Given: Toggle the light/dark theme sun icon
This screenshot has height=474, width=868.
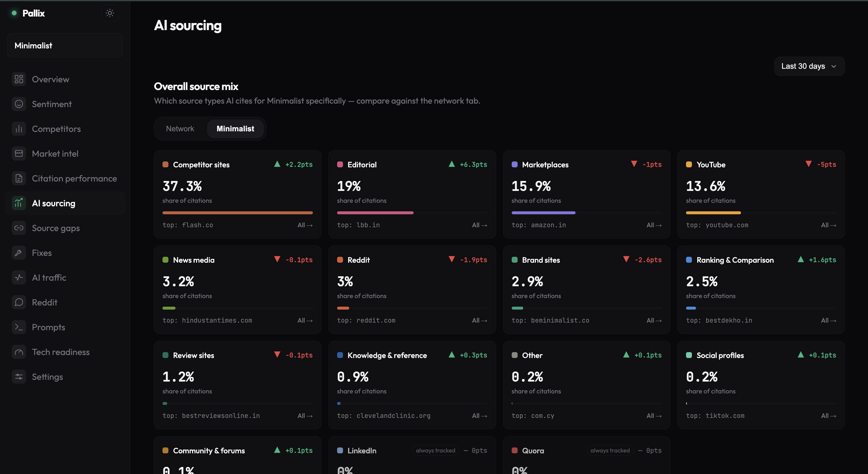Looking at the screenshot, I should point(110,13).
